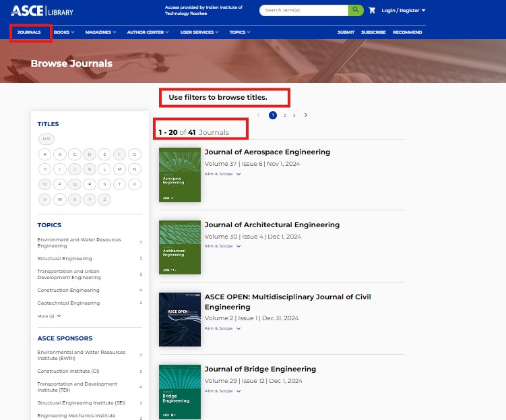The width and height of the screenshot is (506, 420).
Task: Open the Books menu
Action: pyautogui.click(x=65, y=32)
